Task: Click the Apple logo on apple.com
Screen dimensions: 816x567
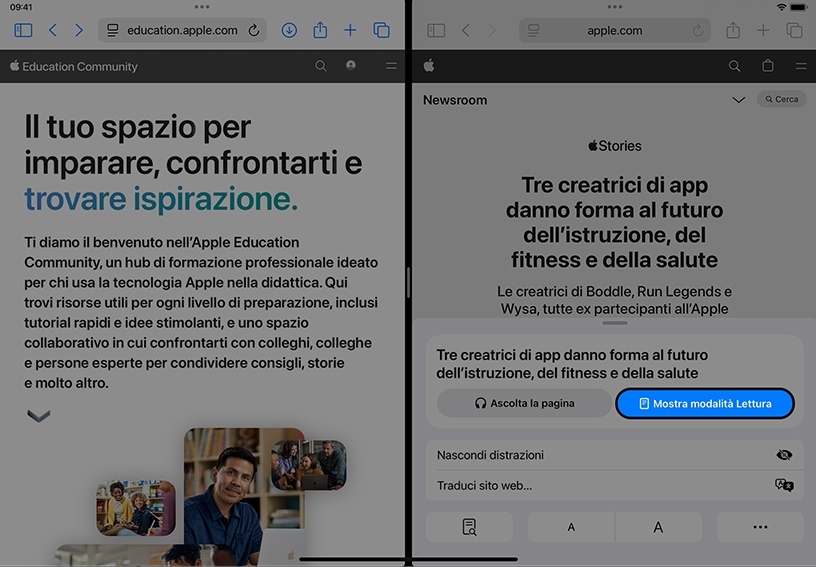Action: [x=429, y=66]
